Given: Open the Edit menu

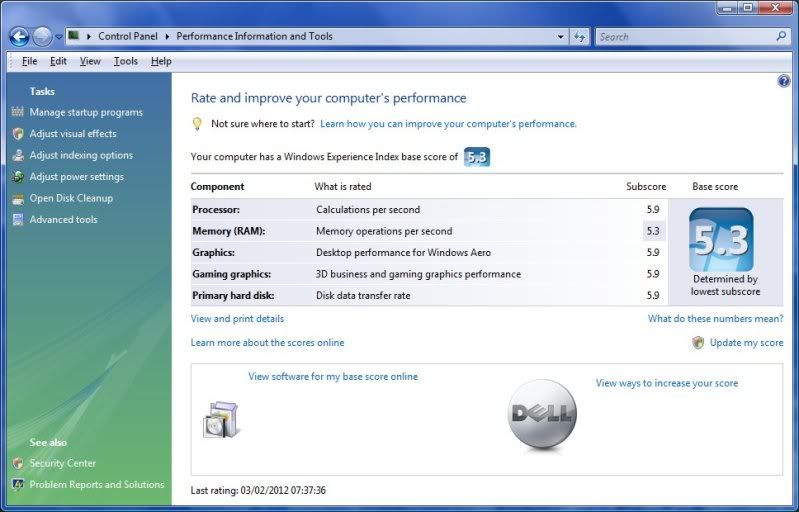Looking at the screenshot, I should [x=58, y=61].
